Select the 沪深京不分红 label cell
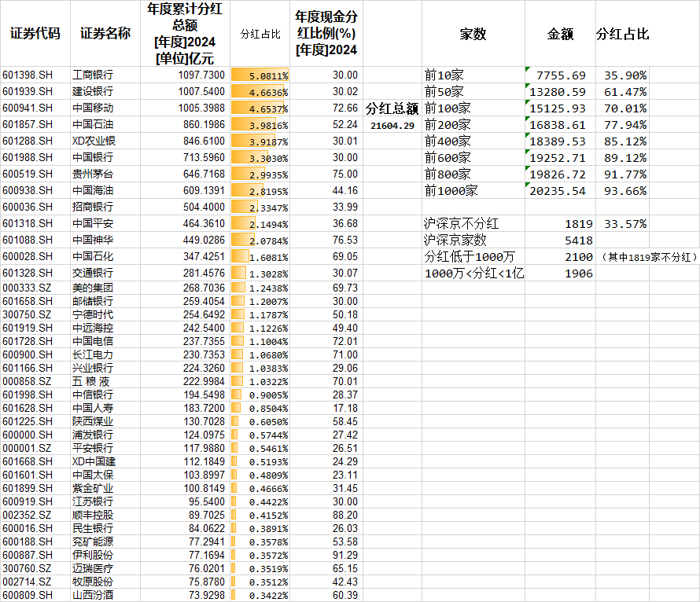 tap(461, 224)
